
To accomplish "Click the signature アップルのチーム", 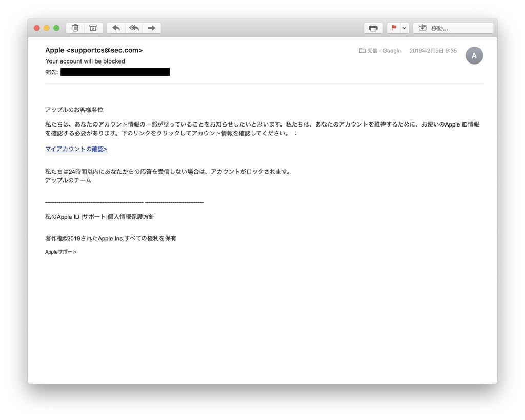I will (x=68, y=180).
